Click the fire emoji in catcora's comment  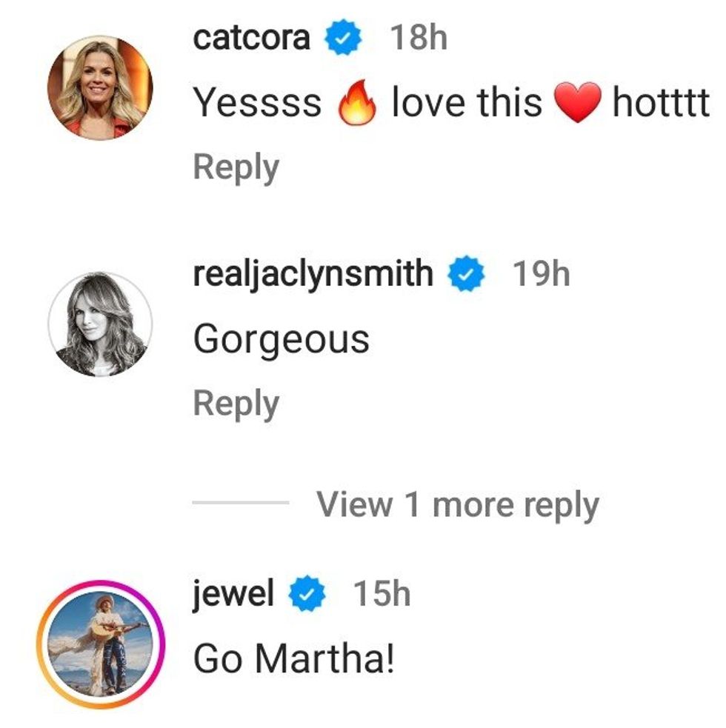tap(357, 104)
